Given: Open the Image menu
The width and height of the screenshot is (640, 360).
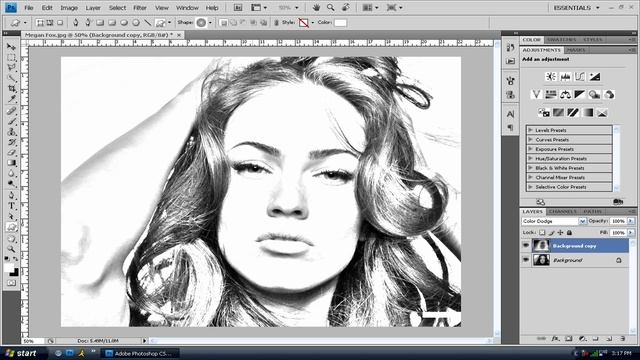Looking at the screenshot, I should 69,7.
